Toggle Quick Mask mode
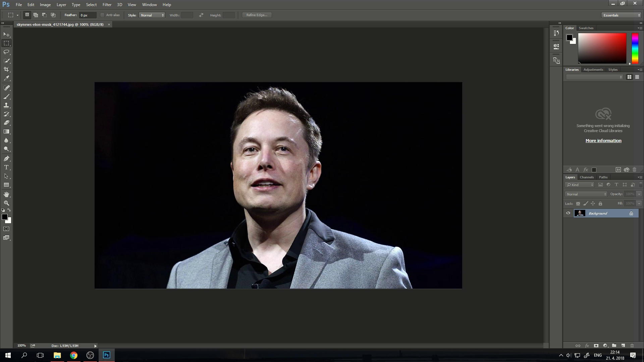 [x=6, y=229]
